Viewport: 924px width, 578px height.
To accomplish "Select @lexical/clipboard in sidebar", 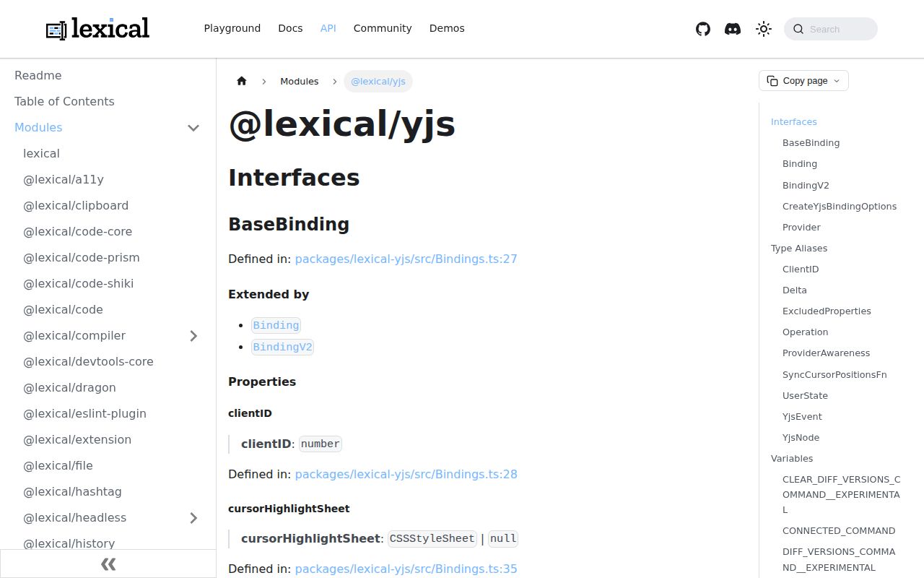I will (76, 205).
